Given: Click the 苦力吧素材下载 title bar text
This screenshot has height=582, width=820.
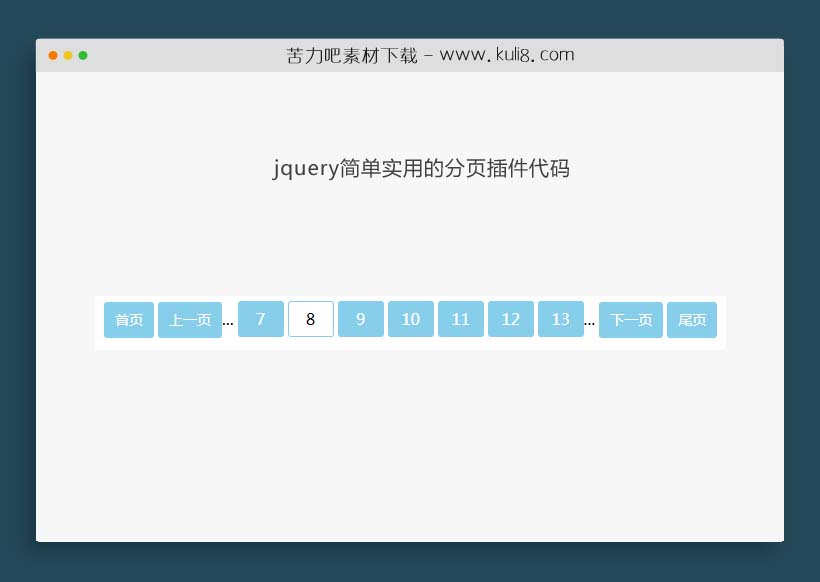Looking at the screenshot, I should click(x=352, y=55).
